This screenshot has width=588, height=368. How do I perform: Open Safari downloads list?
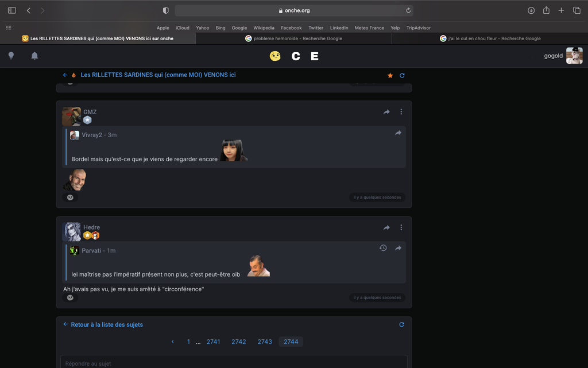531,10
